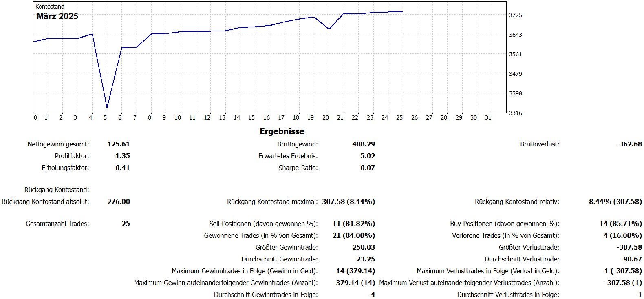644x299 pixels.
Task: Click the 'Bruttogewinn:' label
Action: pyautogui.click(x=298, y=144)
